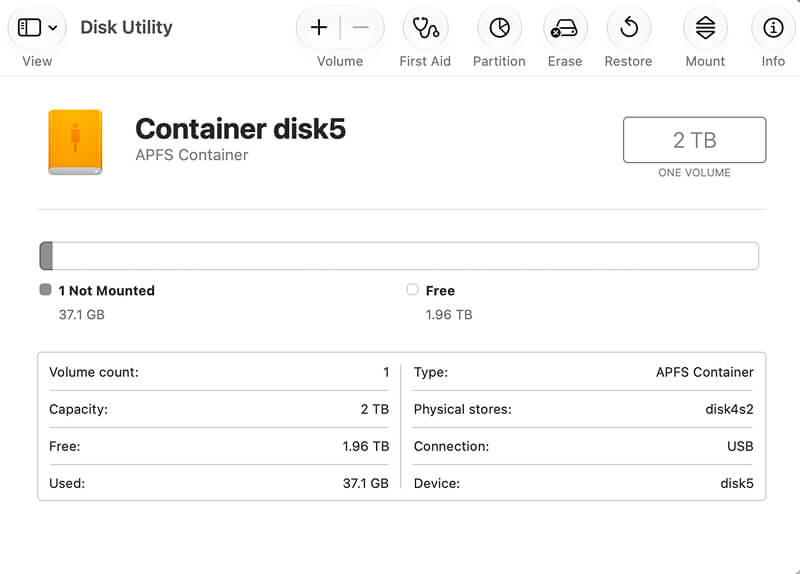Click the 'Volume count:' row label
The height and width of the screenshot is (574, 800).
[94, 372]
